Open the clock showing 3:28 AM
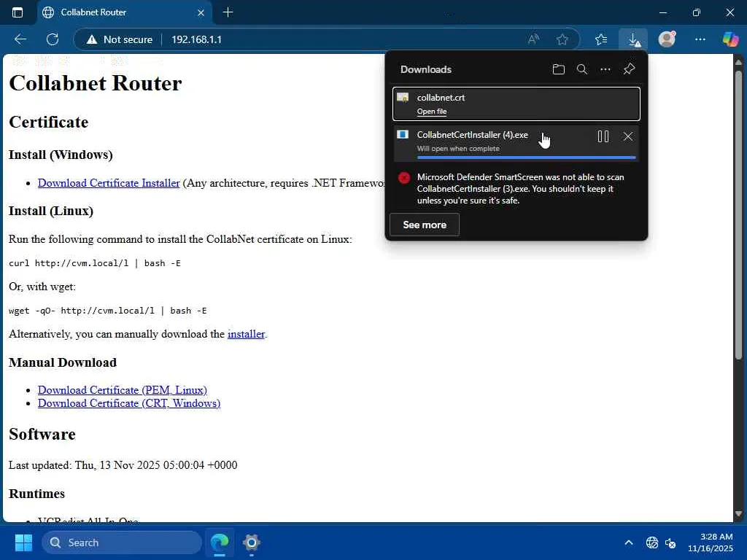 711,542
